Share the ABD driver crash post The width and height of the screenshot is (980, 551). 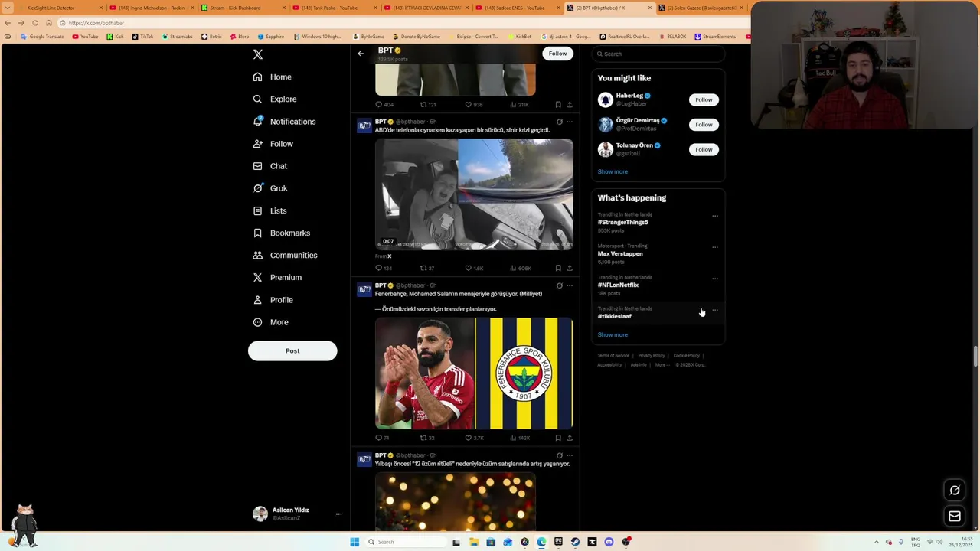[569, 268]
